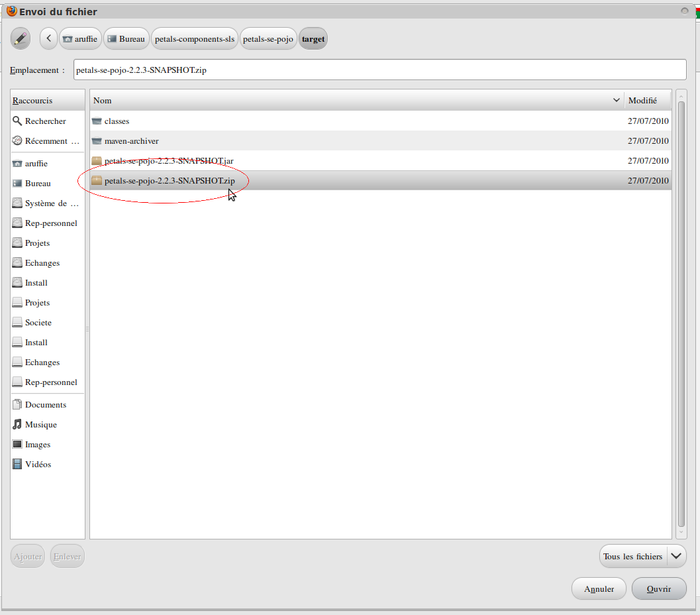Viewport: 700px width, 615px height.
Task: Open Rechercher search shortcut
Action: (45, 121)
